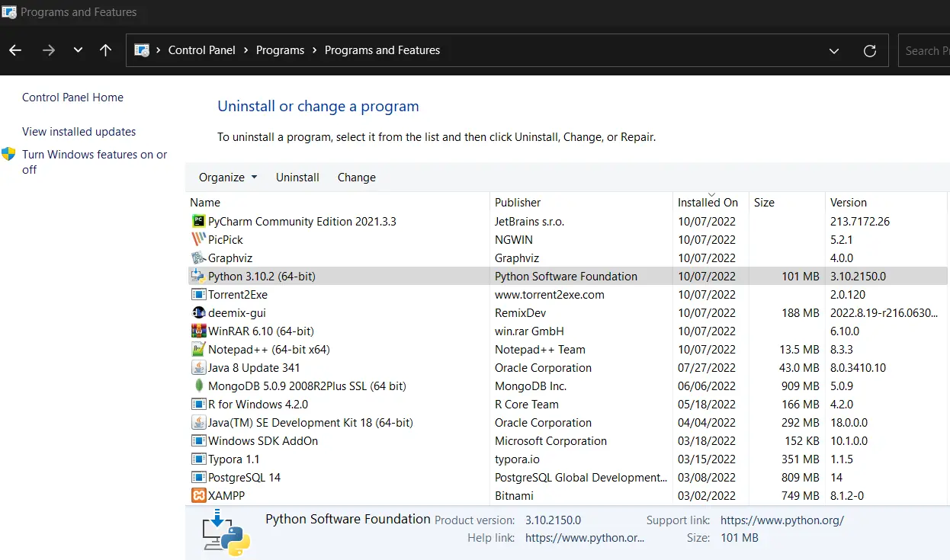This screenshot has height=560, width=950.
Task: Click the Java 8 Update 341 icon
Action: pos(198,368)
